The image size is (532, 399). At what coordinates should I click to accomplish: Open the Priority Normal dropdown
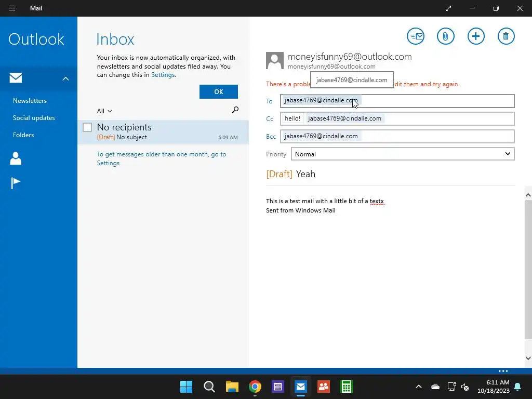[403, 154]
